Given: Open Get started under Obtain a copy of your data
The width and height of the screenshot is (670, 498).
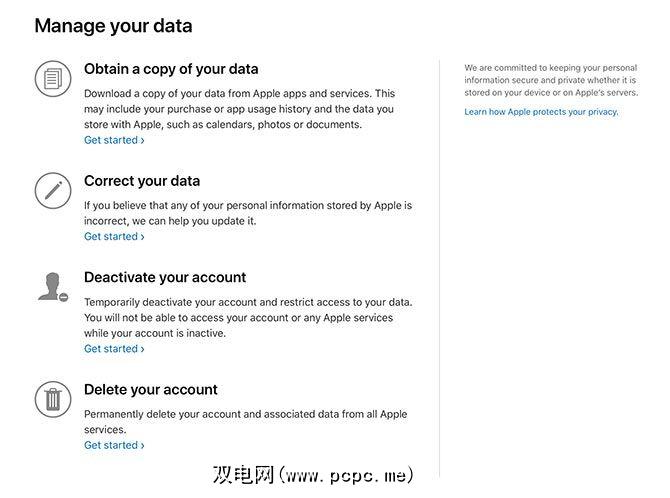Looking at the screenshot, I should 114,141.
